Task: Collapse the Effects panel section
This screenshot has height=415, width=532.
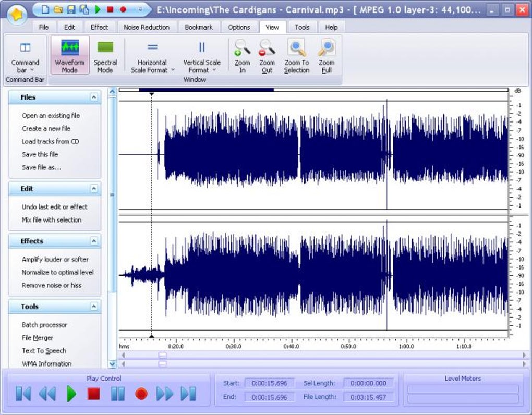Action: coord(94,241)
